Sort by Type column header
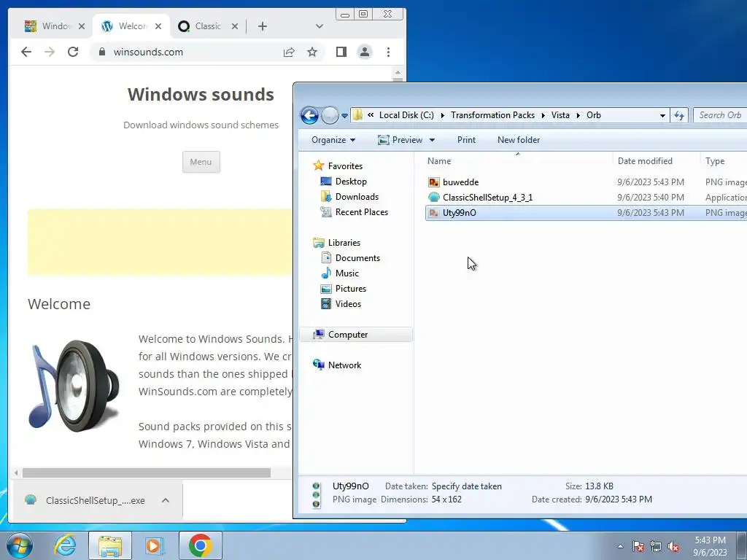This screenshot has height=560, width=747. pyautogui.click(x=724, y=161)
